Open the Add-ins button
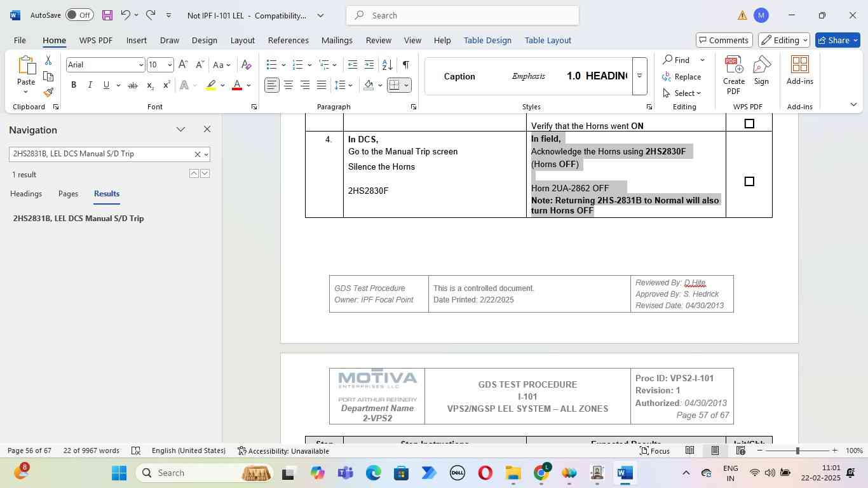The height and width of the screenshot is (488, 868). point(800,70)
